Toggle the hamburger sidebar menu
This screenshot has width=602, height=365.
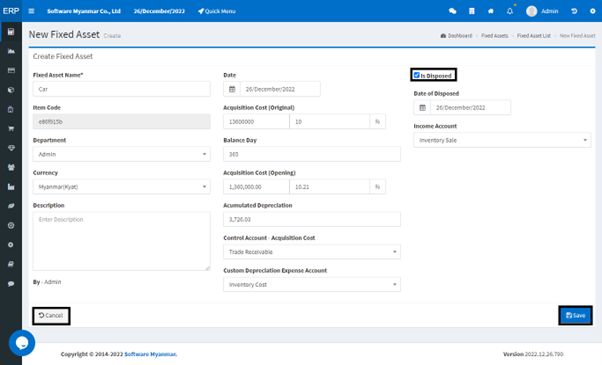(31, 11)
